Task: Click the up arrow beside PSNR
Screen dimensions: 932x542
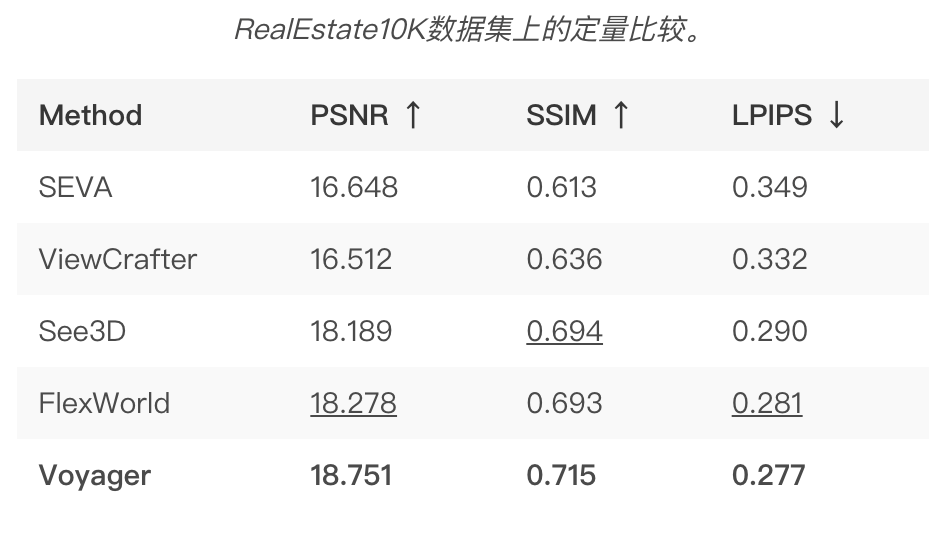Action: coord(413,115)
